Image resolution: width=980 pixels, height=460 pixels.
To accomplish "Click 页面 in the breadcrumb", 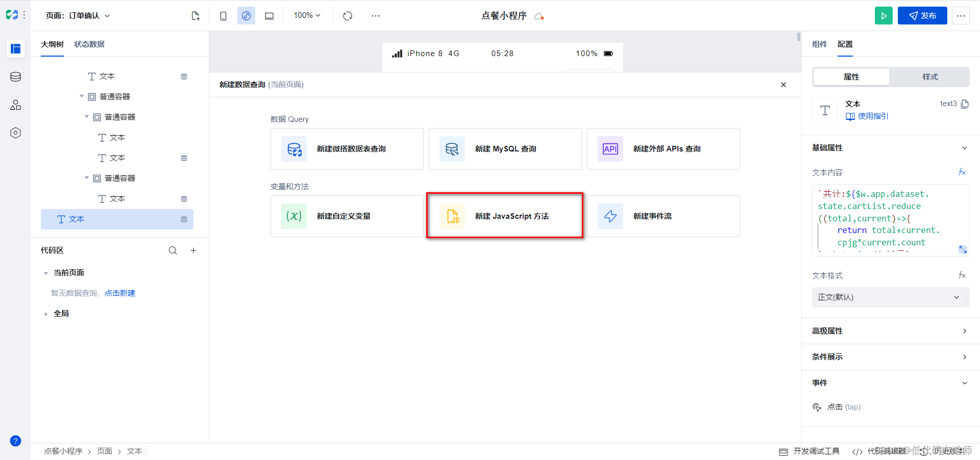I will point(105,451).
